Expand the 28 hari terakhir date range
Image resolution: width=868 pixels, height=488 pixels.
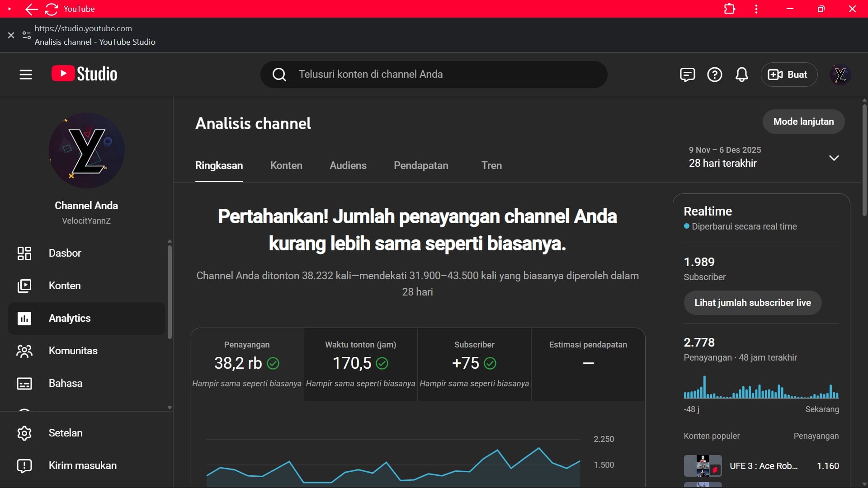pyautogui.click(x=833, y=158)
